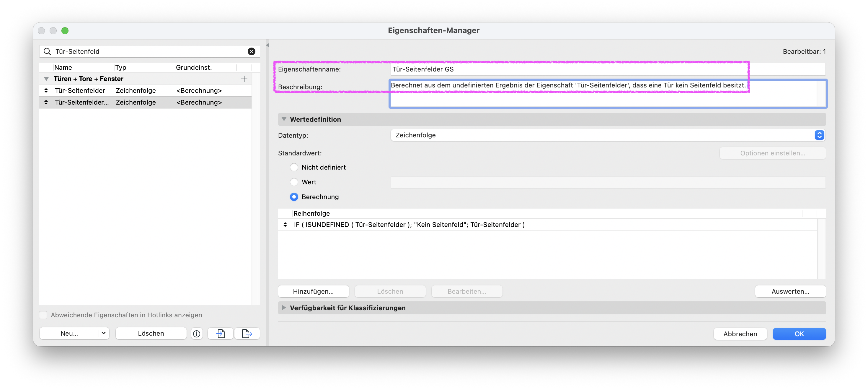Collapse the left panel with the splitter arrow

click(x=267, y=45)
